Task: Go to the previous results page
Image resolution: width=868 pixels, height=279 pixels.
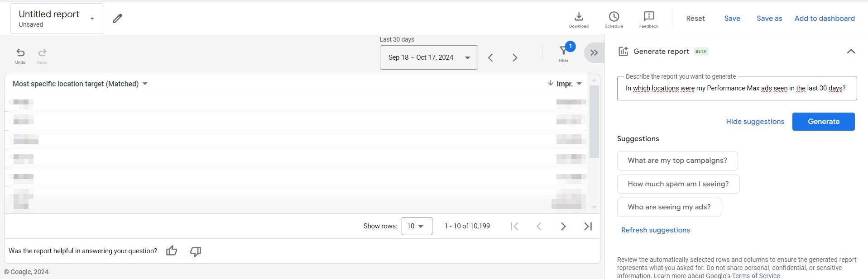Action: (539, 226)
